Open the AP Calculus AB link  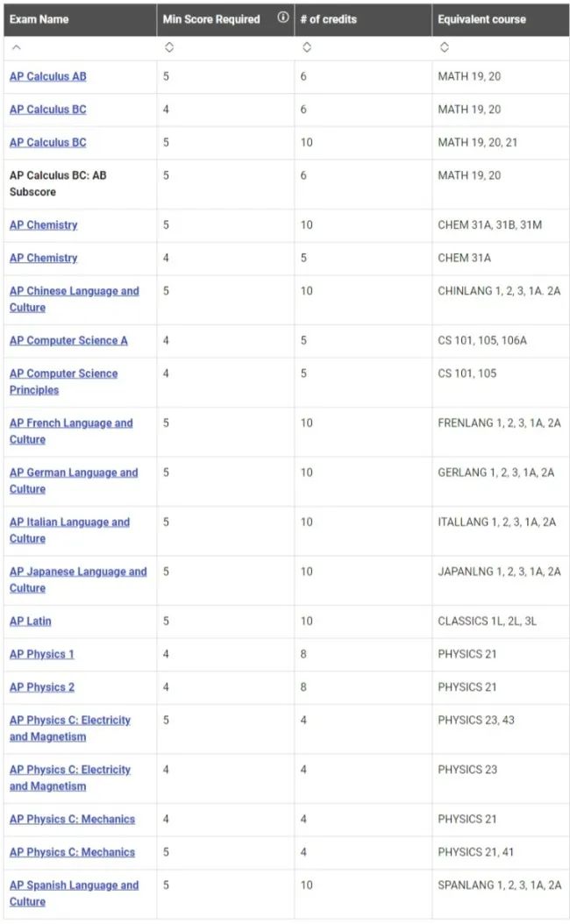[47, 76]
